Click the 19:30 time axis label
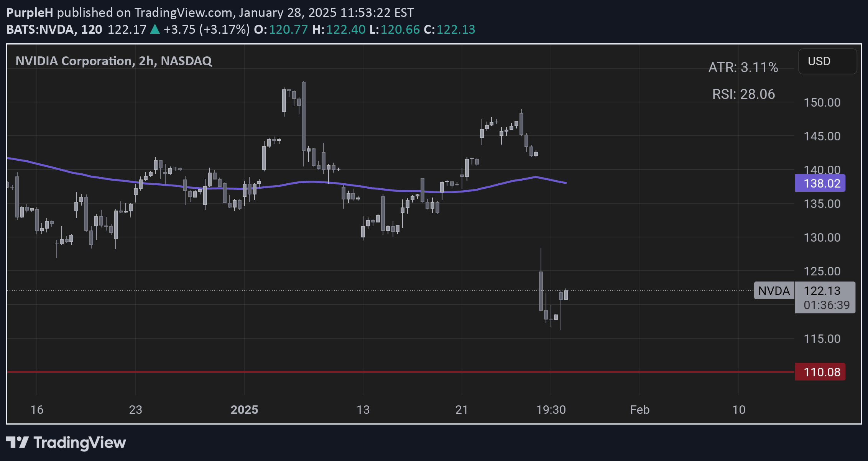This screenshot has width=868, height=461. 551,410
